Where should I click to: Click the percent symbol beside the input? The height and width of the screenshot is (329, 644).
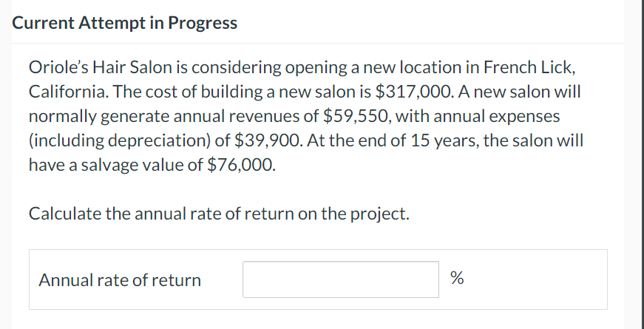tap(457, 279)
